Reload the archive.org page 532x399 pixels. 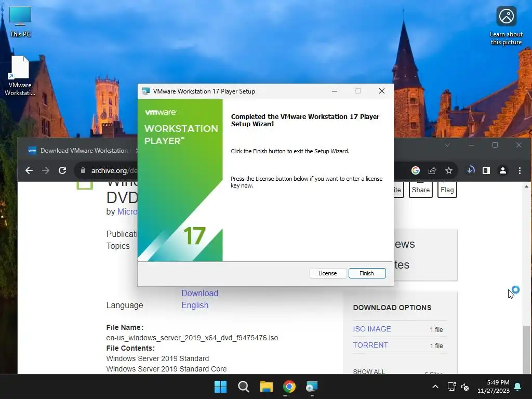tap(62, 170)
